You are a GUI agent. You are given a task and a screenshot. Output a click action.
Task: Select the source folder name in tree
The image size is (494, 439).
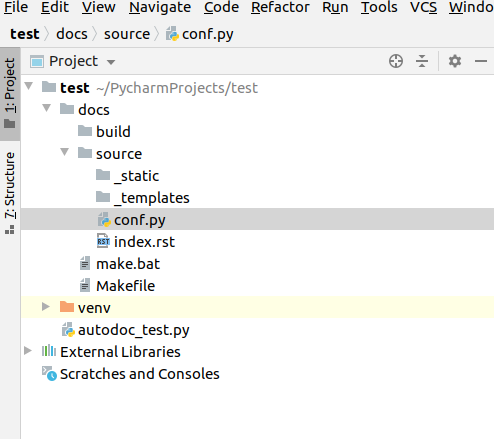point(119,154)
